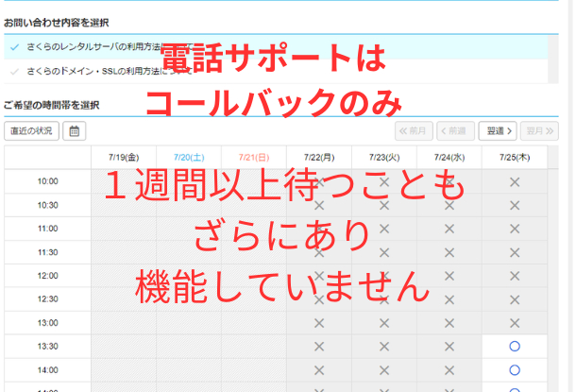This screenshot has height=392, width=576.
Task: Click the X at 7/24 13:30
Action: click(449, 347)
